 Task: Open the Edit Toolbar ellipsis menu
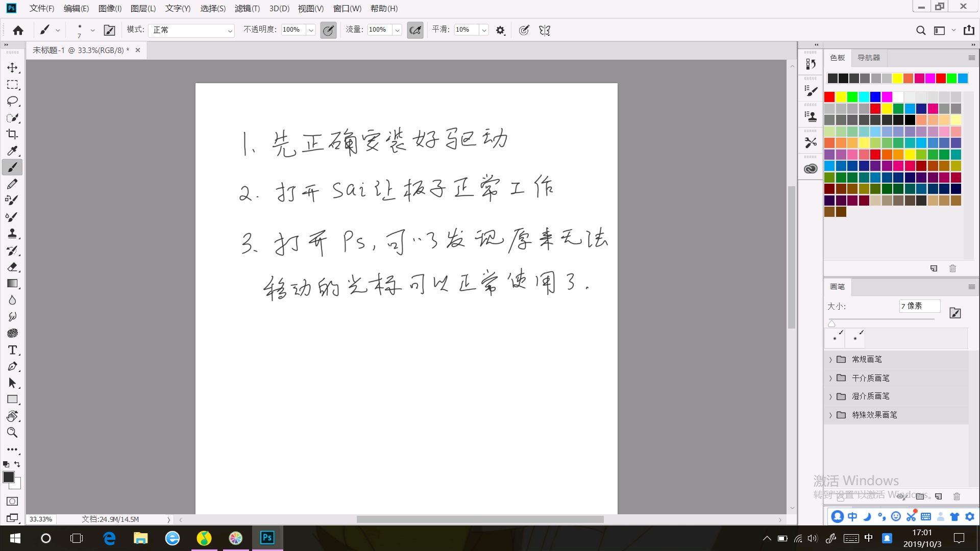12,449
